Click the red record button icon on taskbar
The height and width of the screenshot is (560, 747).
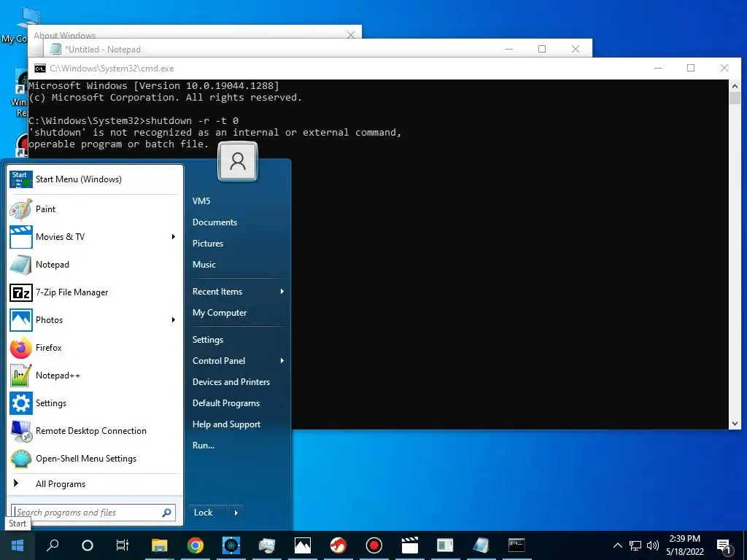tap(374, 545)
